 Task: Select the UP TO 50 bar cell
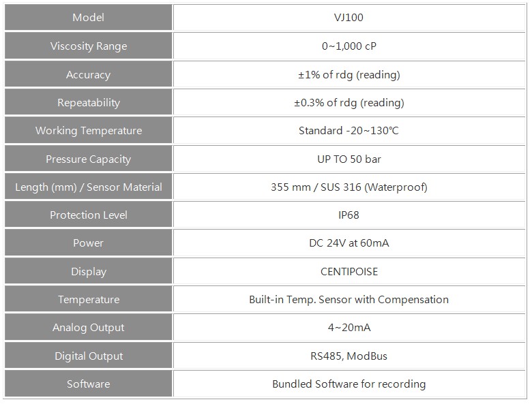pos(349,159)
